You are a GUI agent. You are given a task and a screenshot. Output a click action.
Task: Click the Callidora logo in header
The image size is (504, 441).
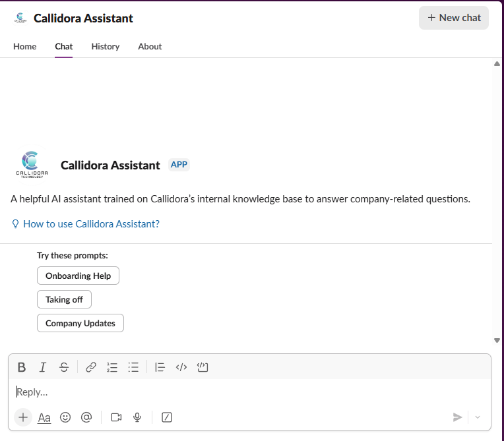(20, 18)
